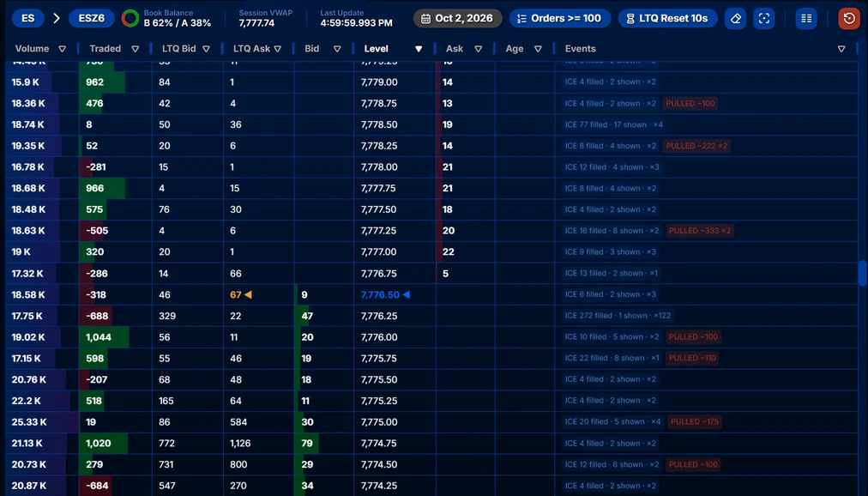
Task: Toggle the Orders >= 100 filter
Action: [x=560, y=18]
